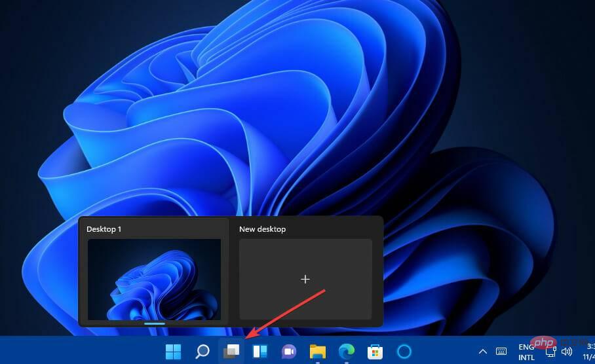Open network status tray icon
The width and height of the screenshot is (595, 364).
click(x=550, y=352)
